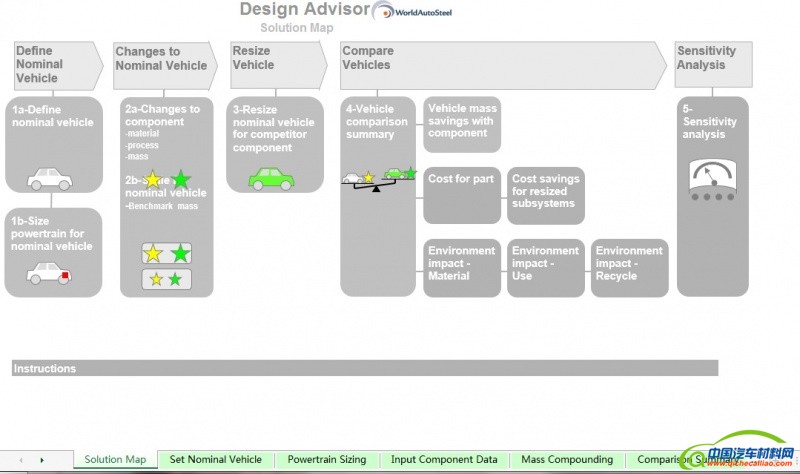Click the Instructions header bar

365,368
